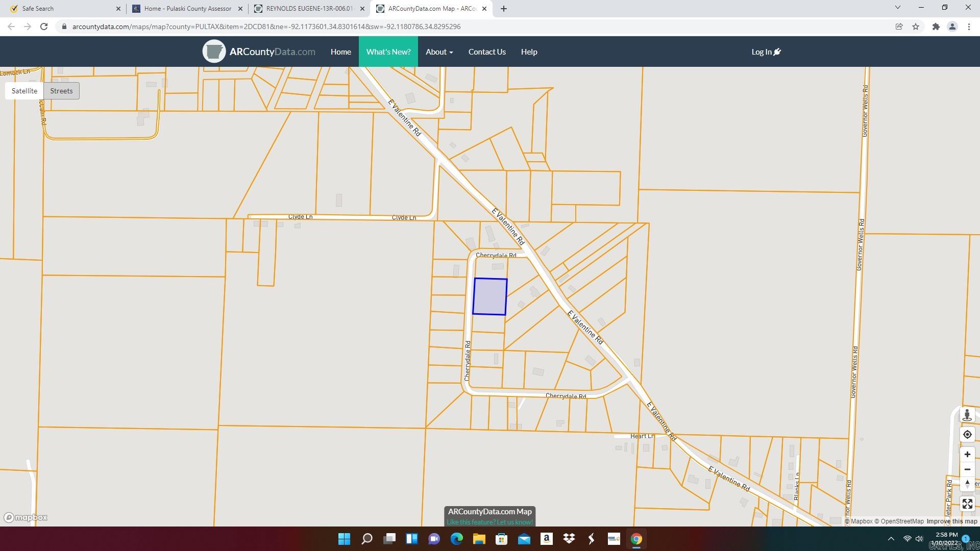Screen dimensions: 980x551
Task: Open the What's New? menu item
Action: tap(388, 52)
